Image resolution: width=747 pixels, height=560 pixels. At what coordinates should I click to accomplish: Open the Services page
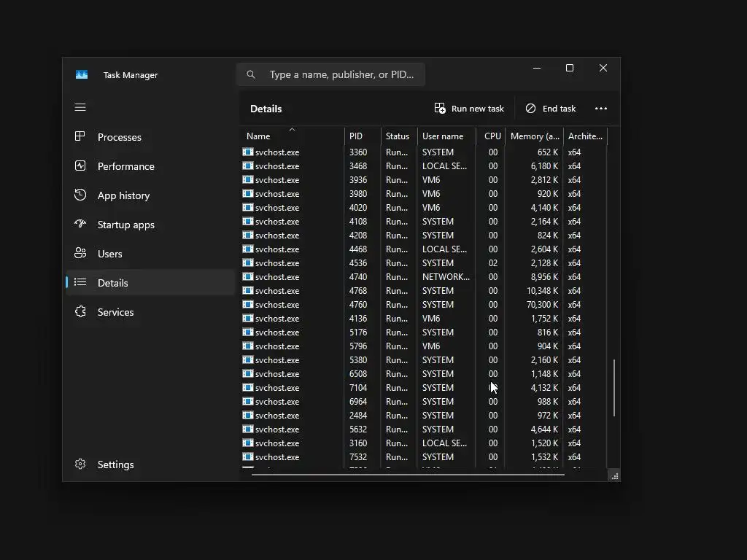tap(150, 312)
